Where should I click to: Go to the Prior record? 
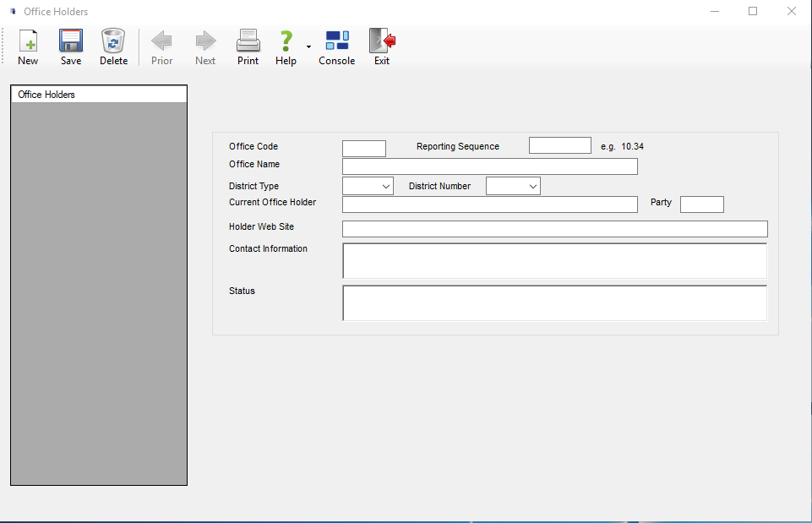161,47
